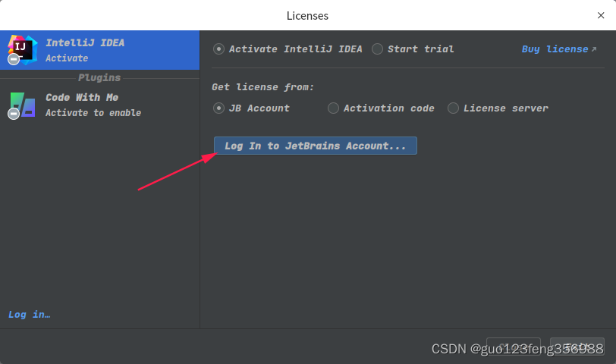Viewport: 616px width, 364px height.
Task: Open the Buy license link
Action: point(558,49)
